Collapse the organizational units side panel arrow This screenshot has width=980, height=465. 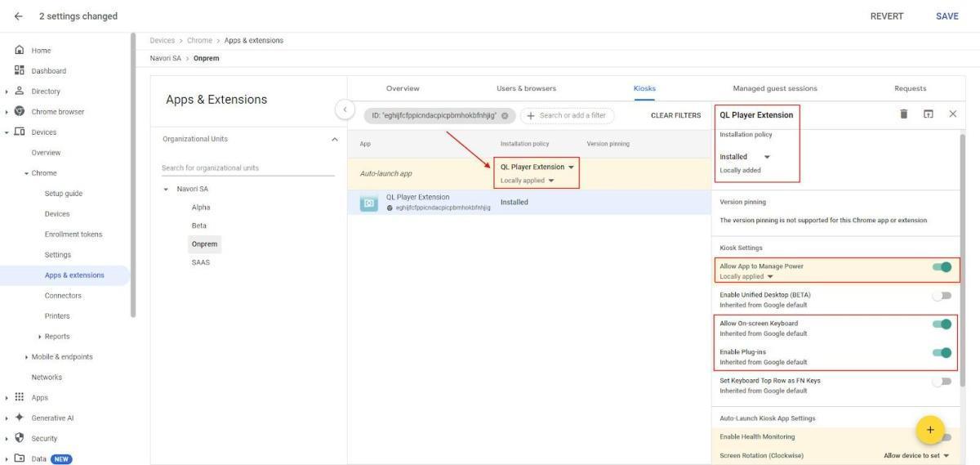[x=345, y=110]
